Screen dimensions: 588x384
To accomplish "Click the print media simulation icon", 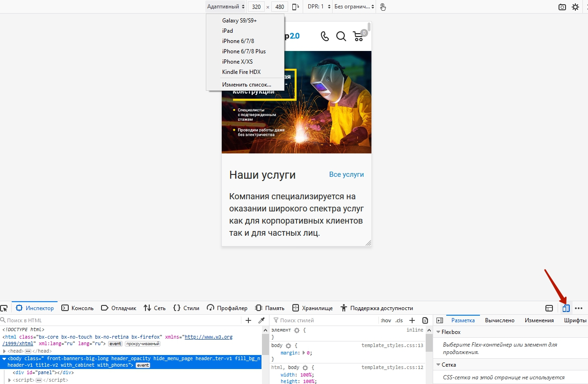I will (x=425, y=320).
